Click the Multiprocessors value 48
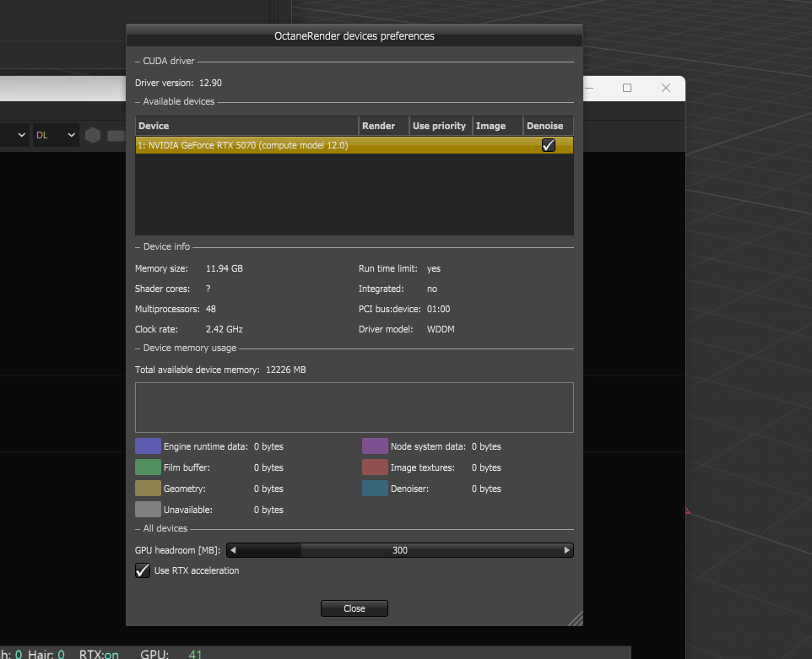812x659 pixels. pos(211,309)
